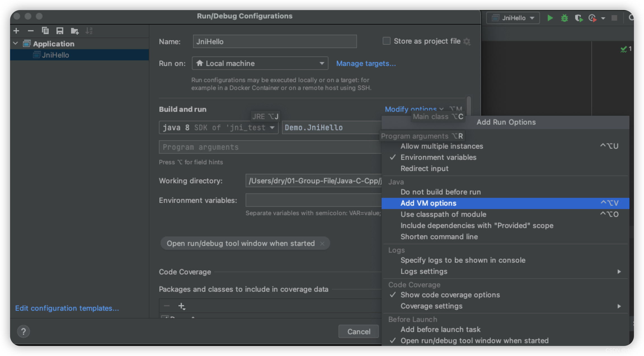Open the Modify options dropdown
Viewport: 644px width, 356px height.
tap(414, 109)
